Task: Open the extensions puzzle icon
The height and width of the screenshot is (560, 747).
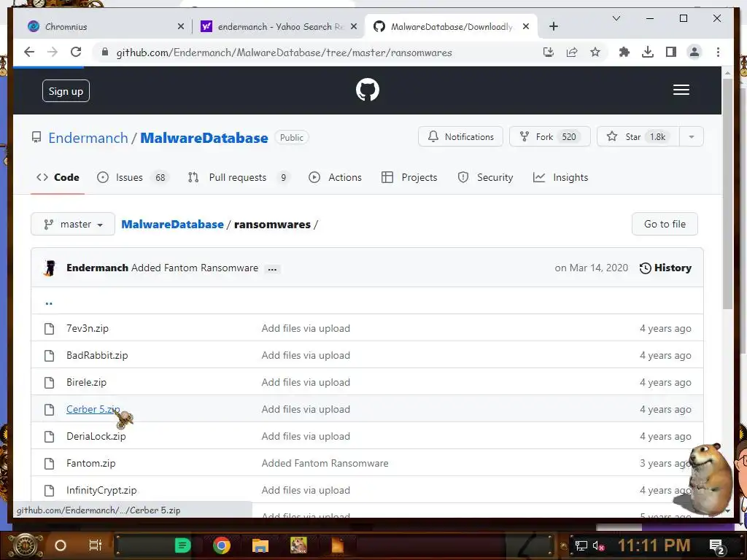Action: [624, 52]
